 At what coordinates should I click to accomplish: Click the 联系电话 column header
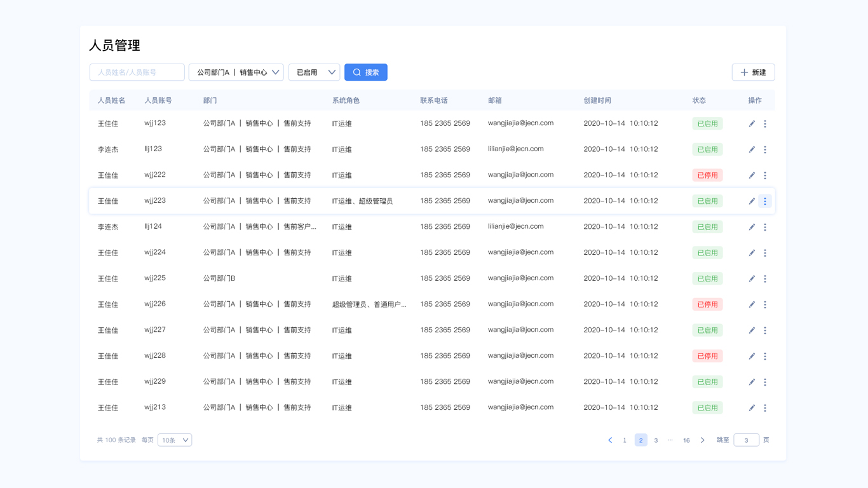[x=434, y=100]
